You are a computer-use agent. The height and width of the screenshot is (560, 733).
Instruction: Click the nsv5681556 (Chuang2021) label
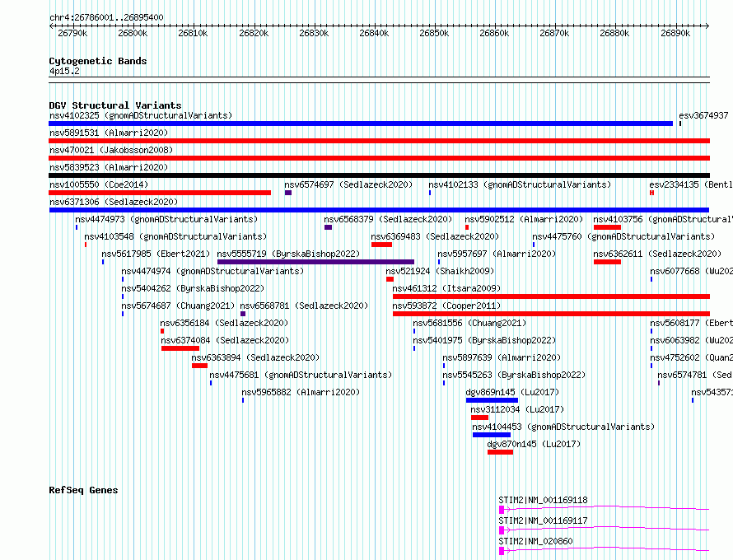point(469,323)
